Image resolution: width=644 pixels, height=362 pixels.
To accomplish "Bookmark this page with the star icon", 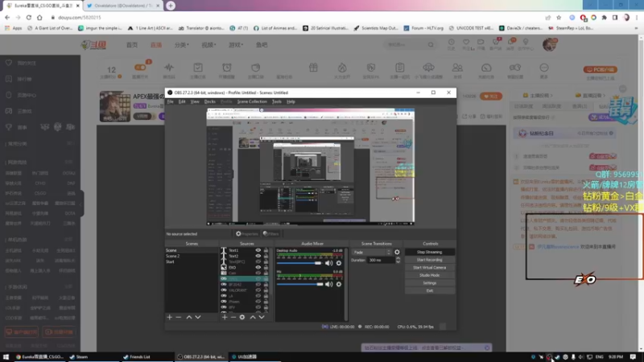I will click(x=559, y=17).
